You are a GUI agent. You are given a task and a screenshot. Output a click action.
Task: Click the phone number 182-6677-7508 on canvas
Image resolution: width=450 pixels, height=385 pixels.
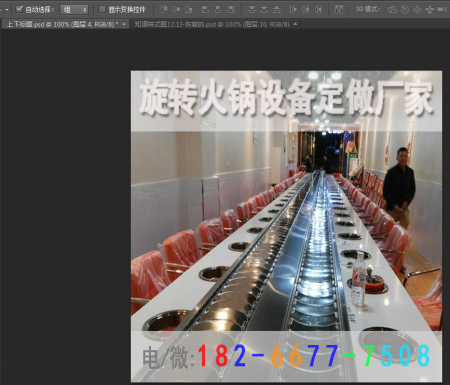(314, 355)
